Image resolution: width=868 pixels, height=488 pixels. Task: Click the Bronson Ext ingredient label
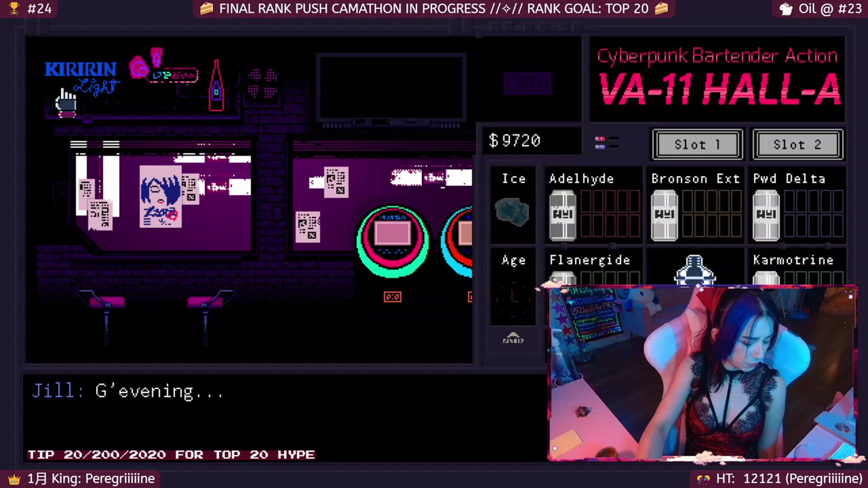(x=695, y=179)
